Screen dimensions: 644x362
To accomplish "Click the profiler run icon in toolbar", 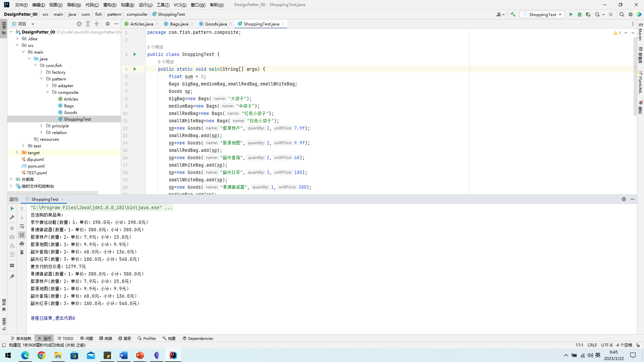I will 597,14.
